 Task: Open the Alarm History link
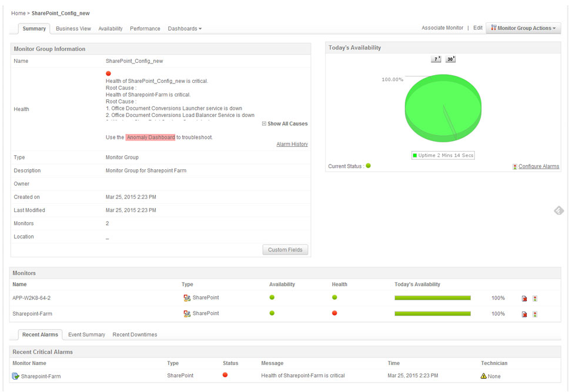click(x=292, y=144)
